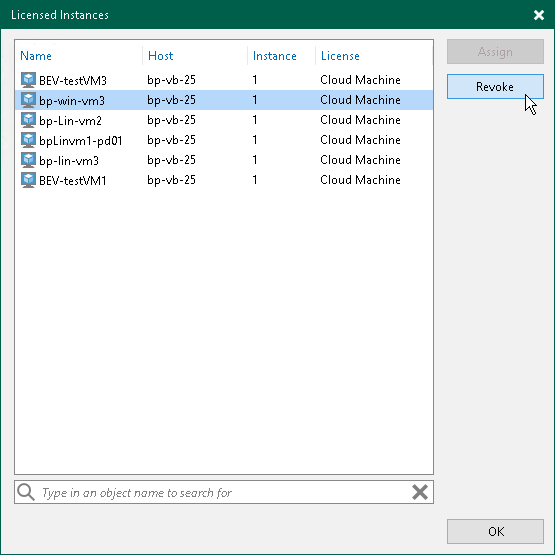Click the BEV-testVM3 machine icon

coord(28,80)
